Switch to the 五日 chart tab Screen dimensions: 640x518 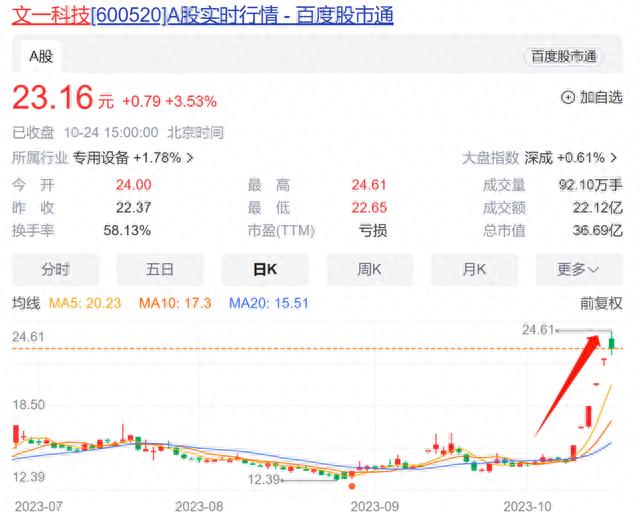point(160,269)
